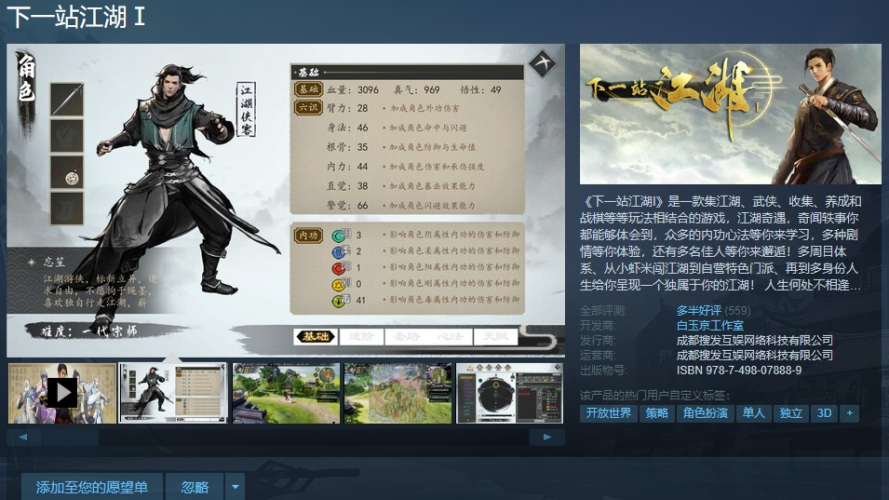Expand tags with the plus button

click(x=849, y=413)
